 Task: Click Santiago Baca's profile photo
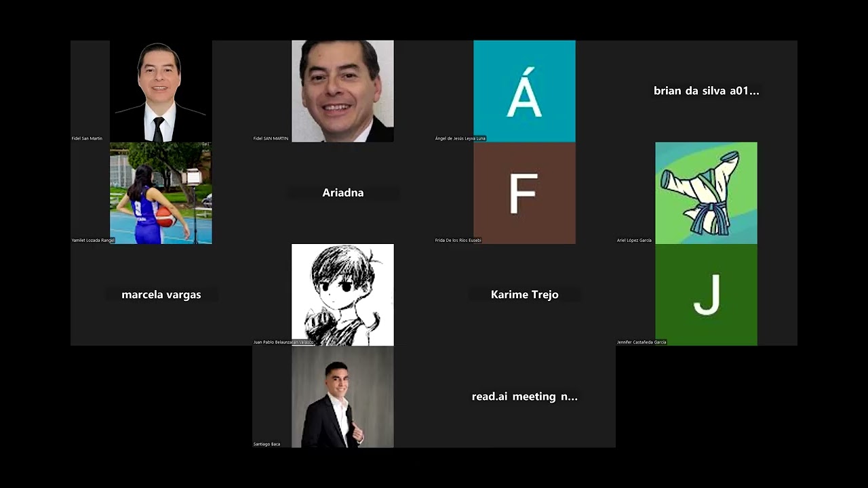342,396
